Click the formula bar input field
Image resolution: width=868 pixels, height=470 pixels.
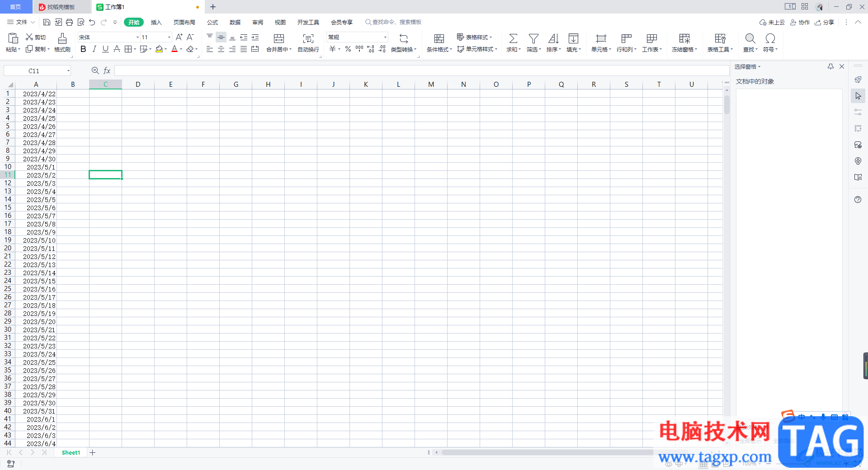coord(421,70)
